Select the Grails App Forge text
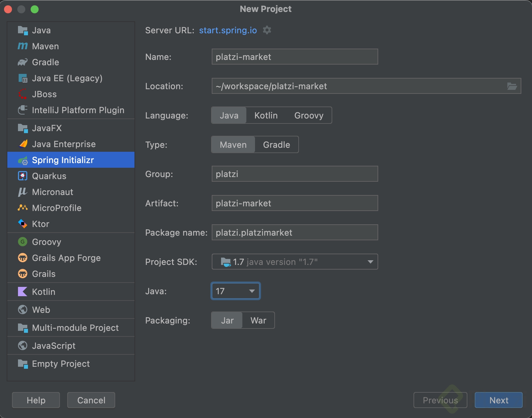 coord(66,258)
